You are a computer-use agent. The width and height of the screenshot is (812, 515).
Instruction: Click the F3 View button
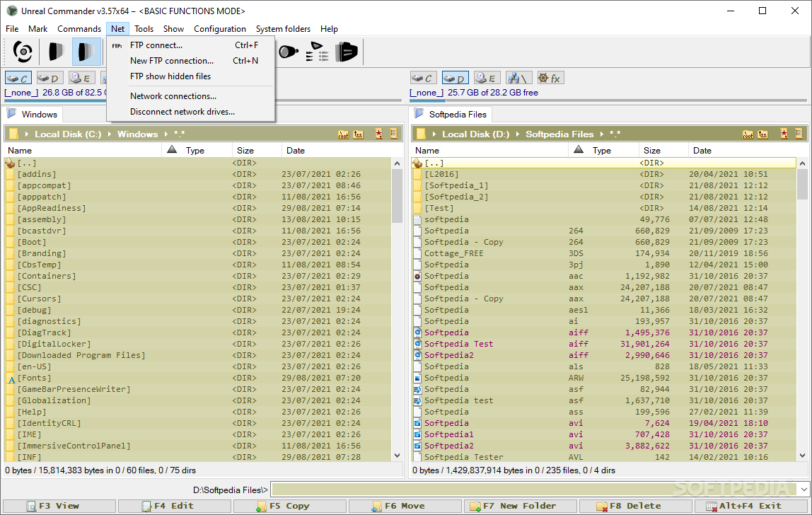pos(59,506)
